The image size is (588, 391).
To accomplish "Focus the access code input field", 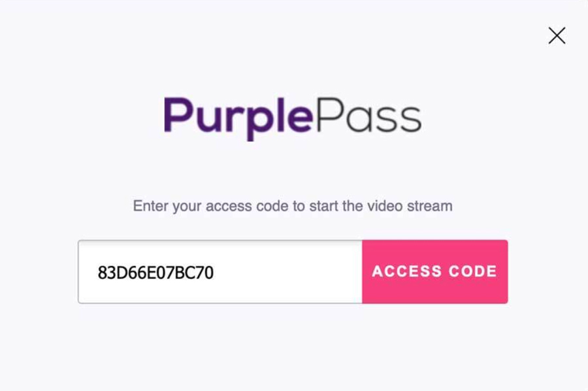I will (x=220, y=272).
